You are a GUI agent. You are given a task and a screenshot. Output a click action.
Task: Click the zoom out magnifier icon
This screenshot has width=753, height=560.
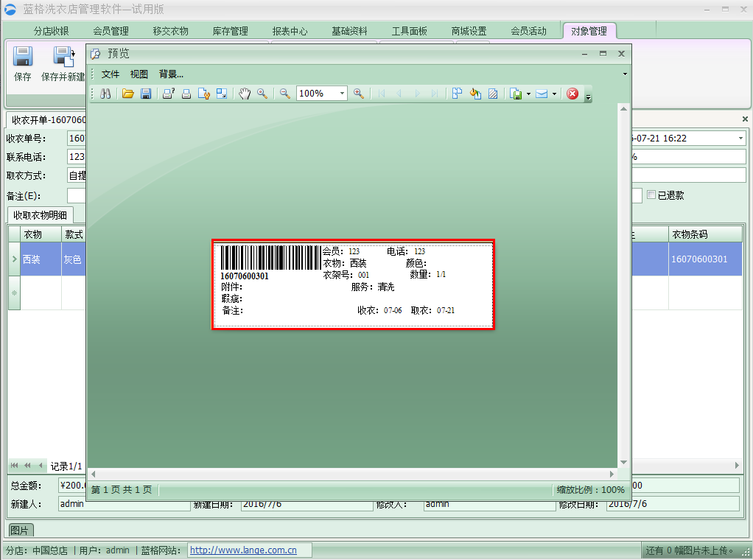point(284,94)
